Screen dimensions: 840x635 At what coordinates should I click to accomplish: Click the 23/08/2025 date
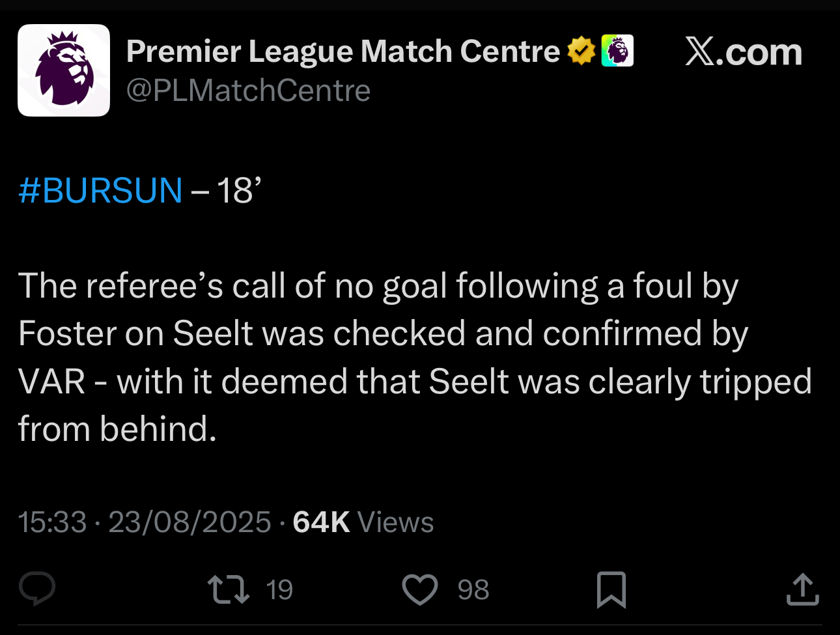pos(189,522)
